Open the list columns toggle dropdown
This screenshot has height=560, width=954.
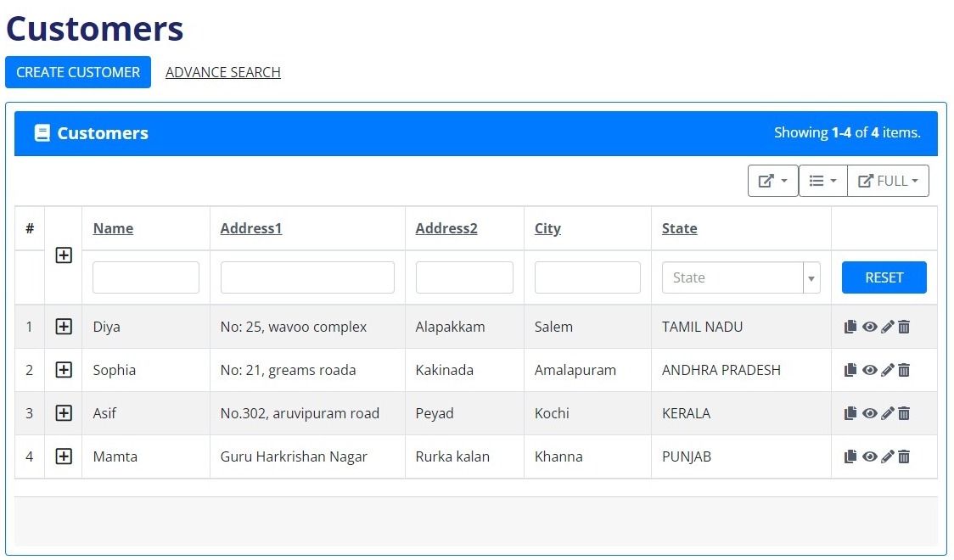tap(822, 181)
